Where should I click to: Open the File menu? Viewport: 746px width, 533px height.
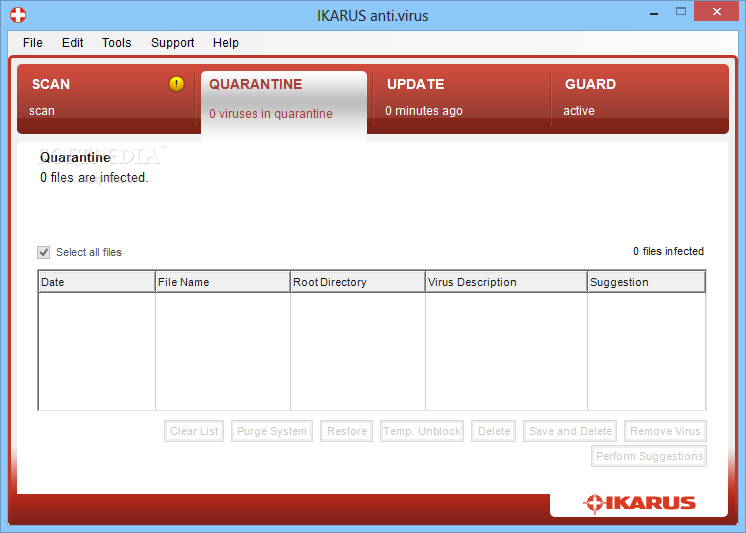32,43
